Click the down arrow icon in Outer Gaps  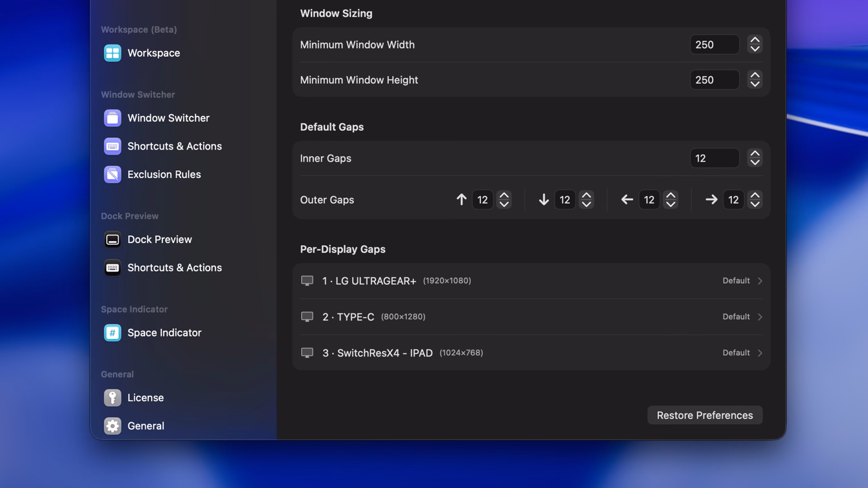(544, 200)
